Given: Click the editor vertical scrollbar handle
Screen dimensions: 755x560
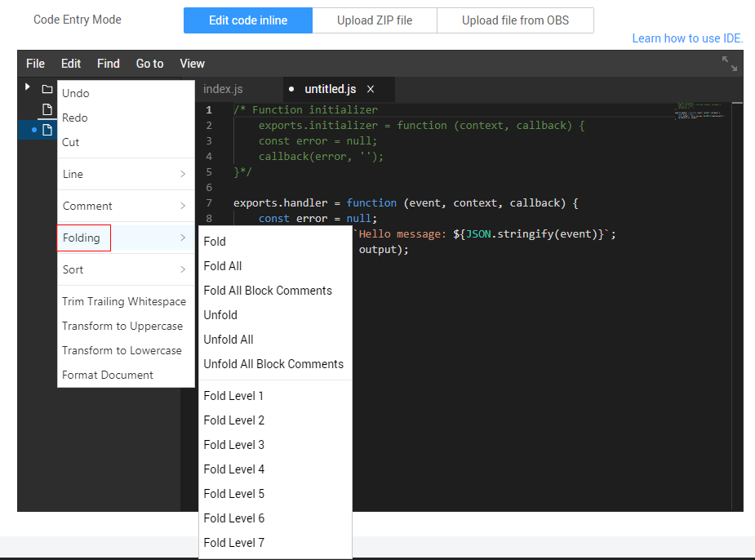Looking at the screenshot, I should 737,103.
